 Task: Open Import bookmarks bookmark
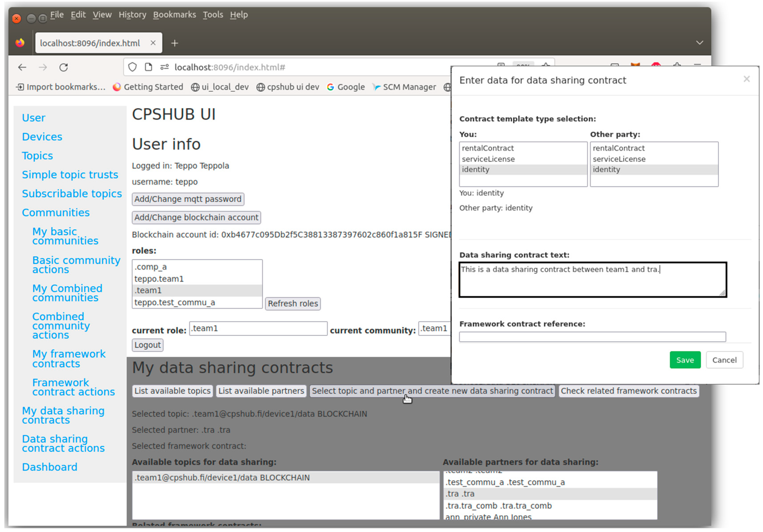(61, 87)
